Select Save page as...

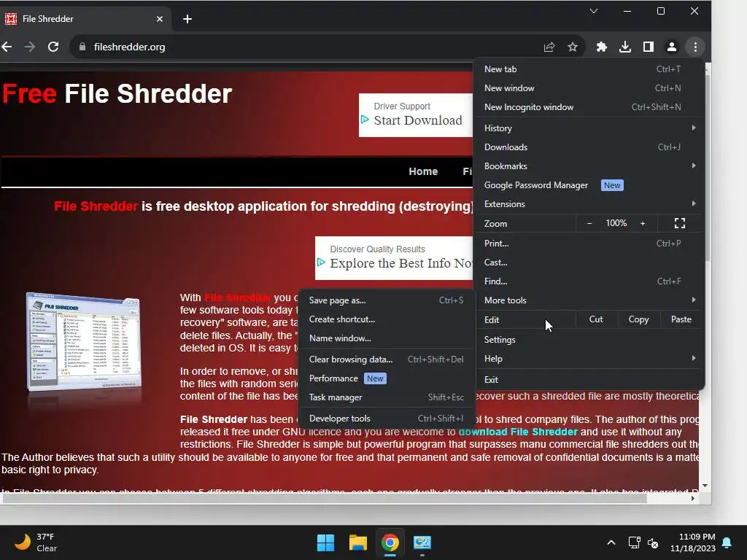pos(387,300)
